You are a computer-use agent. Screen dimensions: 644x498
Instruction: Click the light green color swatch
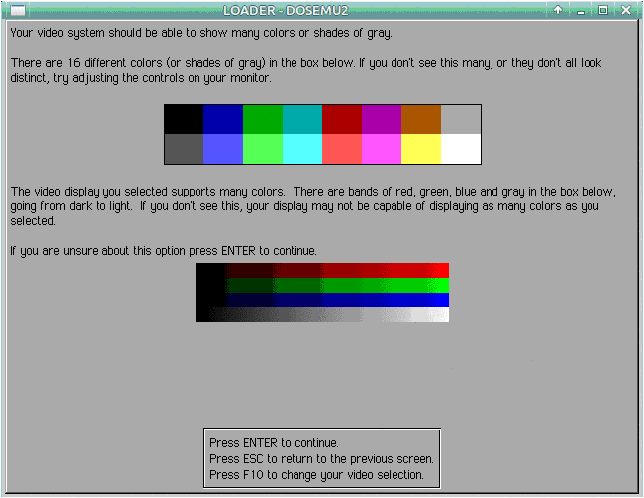[263, 149]
